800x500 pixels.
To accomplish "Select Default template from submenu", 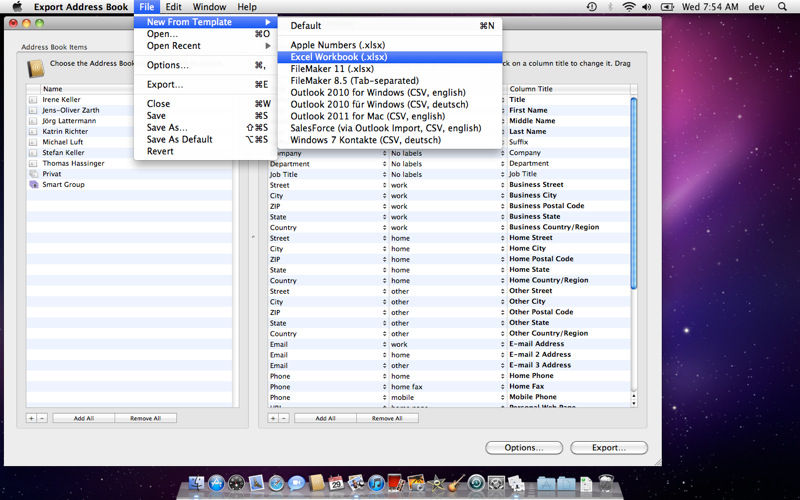I will [390, 26].
